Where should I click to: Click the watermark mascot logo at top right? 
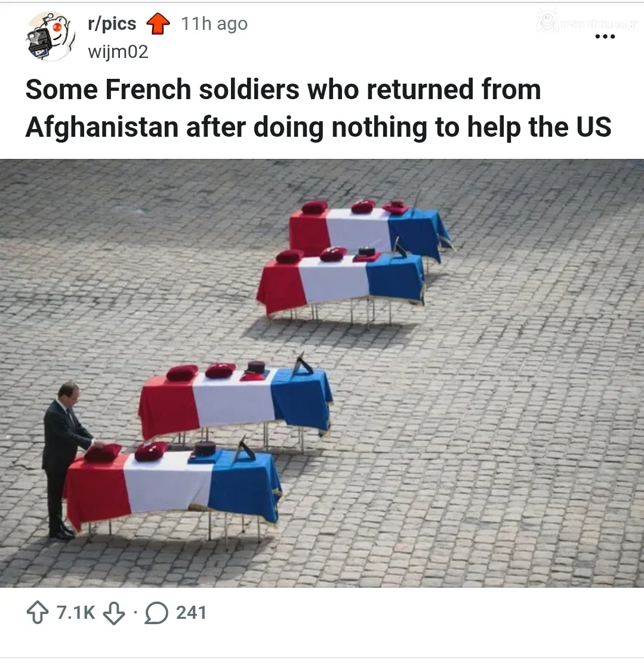(547, 20)
